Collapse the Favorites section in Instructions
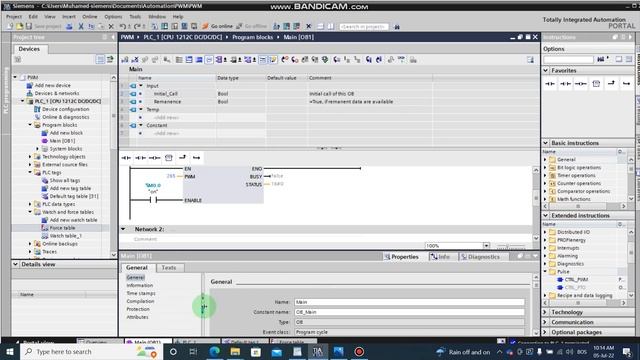 [x=546, y=70]
